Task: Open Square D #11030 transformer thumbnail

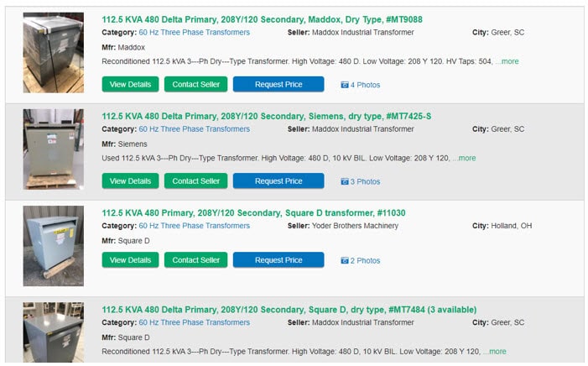Action: pyautogui.click(x=53, y=246)
